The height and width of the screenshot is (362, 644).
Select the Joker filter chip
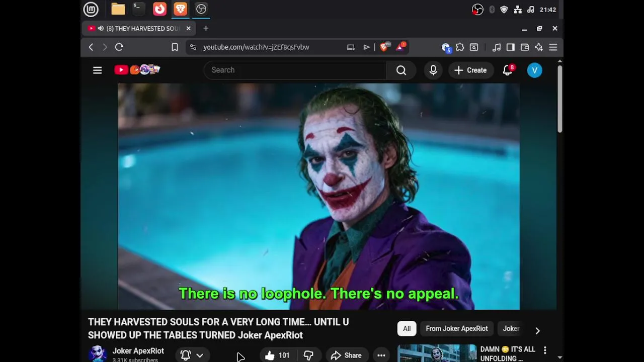(x=511, y=328)
